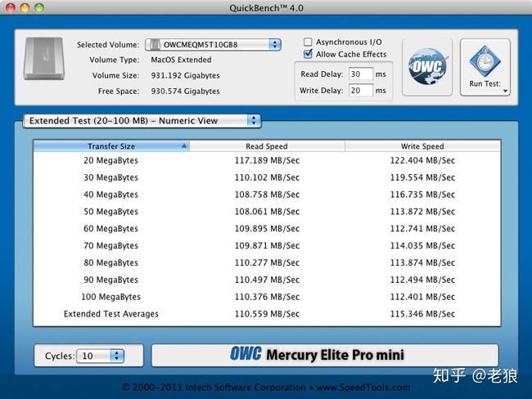Click the write speed value 122.404 MB/Sec
Image resolution: width=532 pixels, height=399 pixels.
(422, 160)
